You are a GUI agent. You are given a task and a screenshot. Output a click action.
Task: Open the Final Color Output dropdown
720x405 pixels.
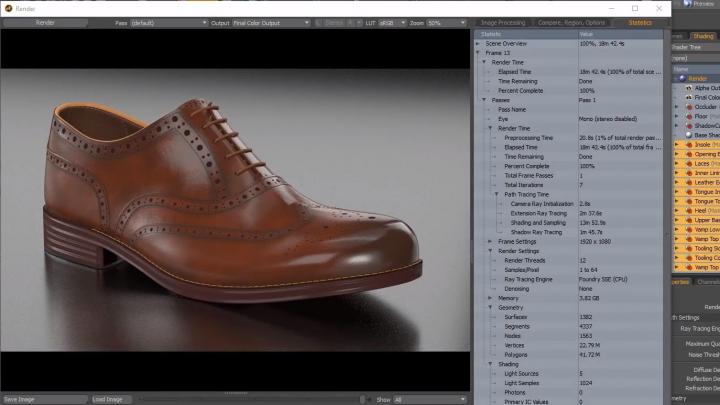point(269,22)
